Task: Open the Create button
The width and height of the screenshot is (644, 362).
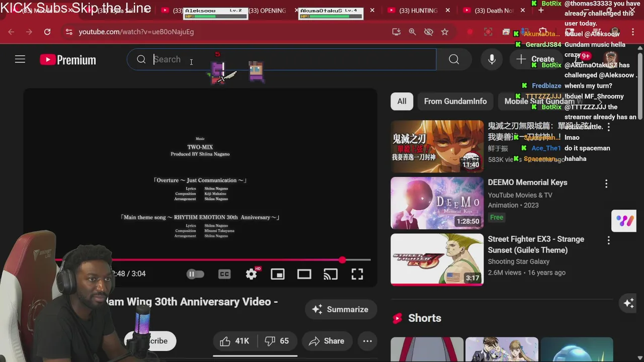Action: pos(535,59)
